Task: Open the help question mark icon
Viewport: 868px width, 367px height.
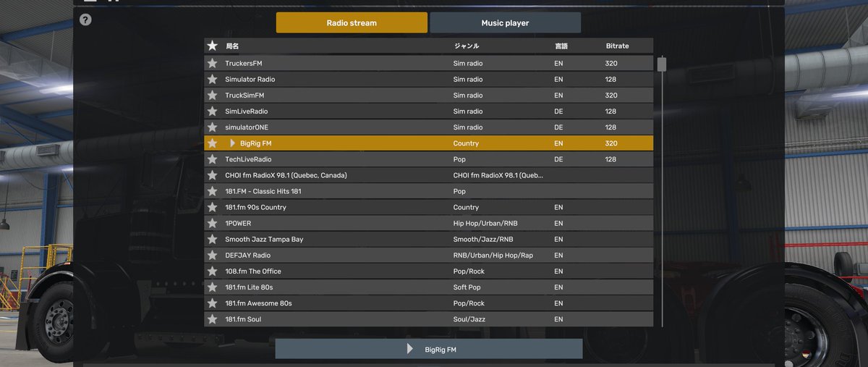Action: click(85, 20)
